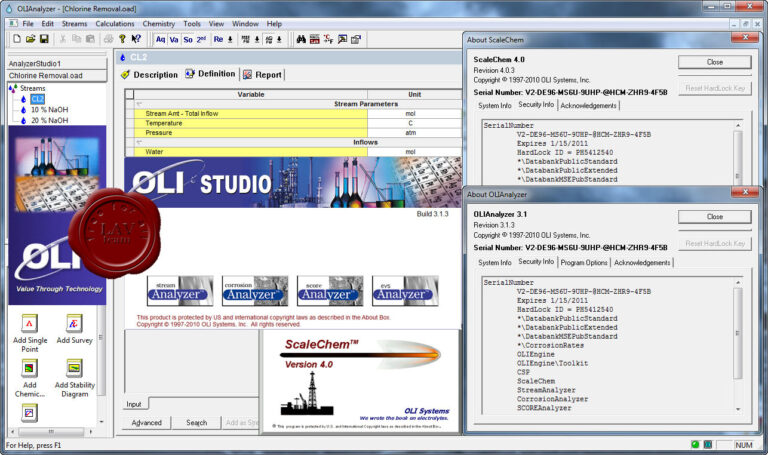
Task: Click the Open file toolbar icon
Action: pos(31,39)
